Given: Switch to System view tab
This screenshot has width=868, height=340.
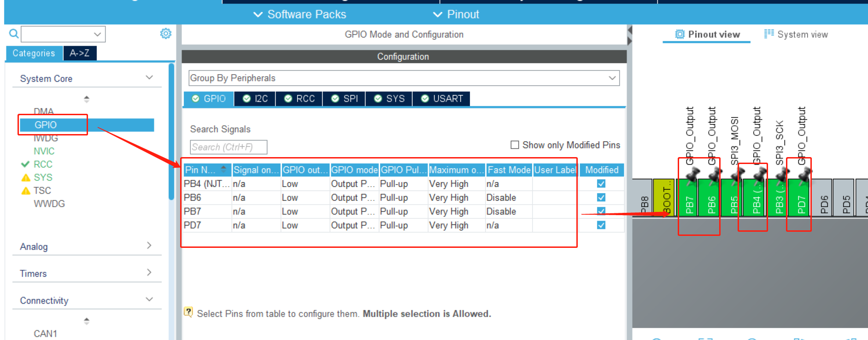Looking at the screenshot, I should (796, 35).
